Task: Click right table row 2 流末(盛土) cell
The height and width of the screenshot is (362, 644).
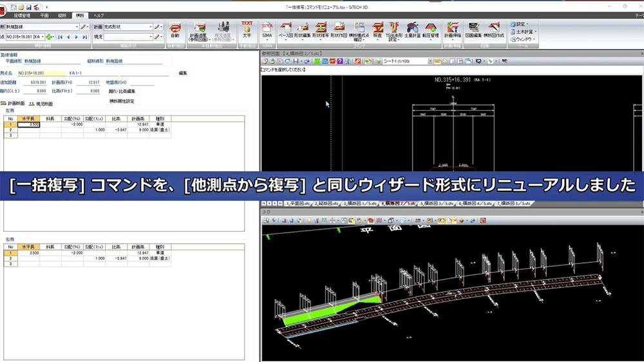Action: [x=160, y=258]
